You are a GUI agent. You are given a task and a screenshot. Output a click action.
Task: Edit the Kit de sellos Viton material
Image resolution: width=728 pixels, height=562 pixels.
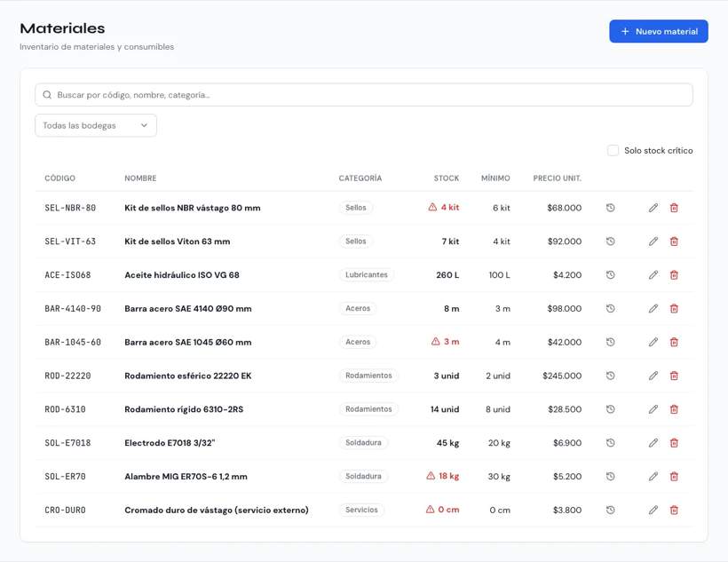tap(653, 241)
